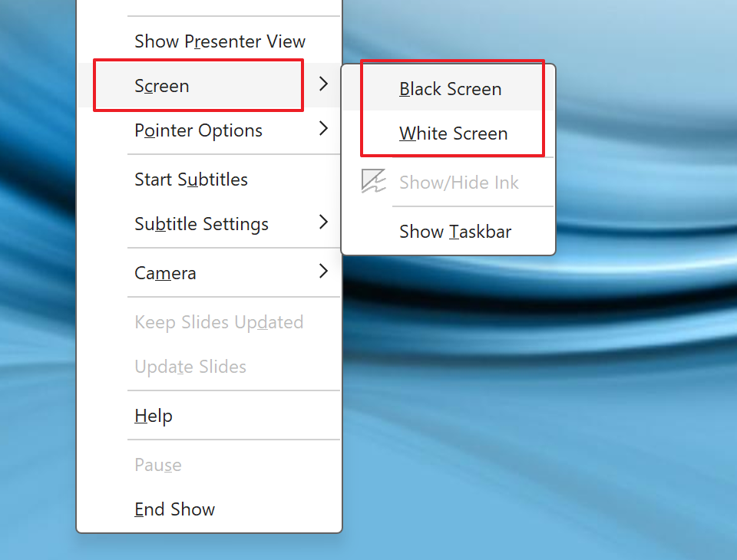The height and width of the screenshot is (560, 737).
Task: Expand the chevron next to Camera
Action: [324, 271]
